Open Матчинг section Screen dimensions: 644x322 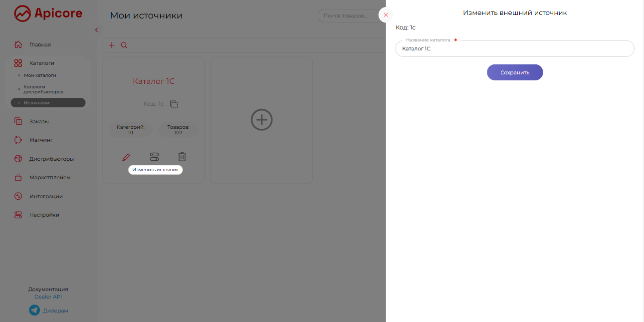41,140
